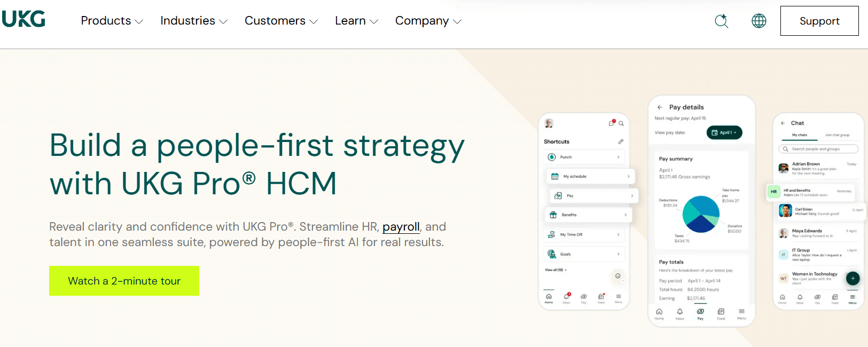Open the Adrian Brown chat
The height and width of the screenshot is (347, 868).
click(818, 168)
